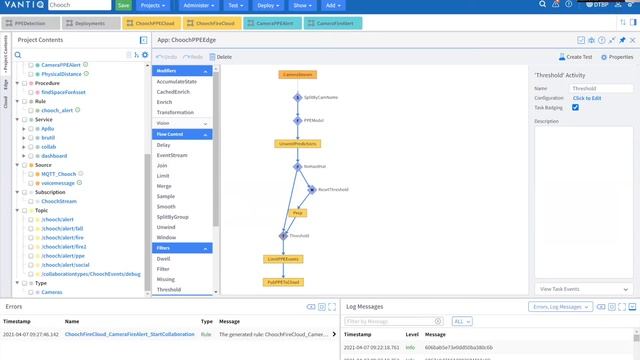Collapse the Project Contents panel icon

point(143,40)
